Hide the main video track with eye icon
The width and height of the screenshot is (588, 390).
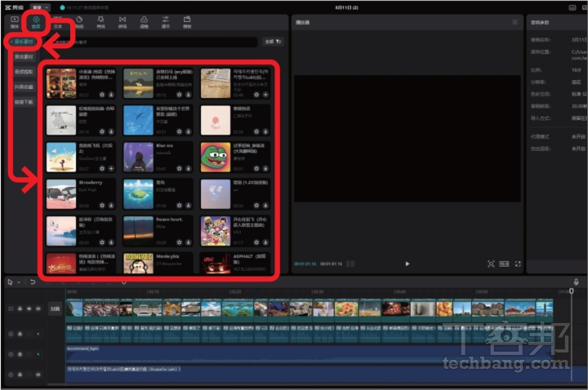(29, 308)
